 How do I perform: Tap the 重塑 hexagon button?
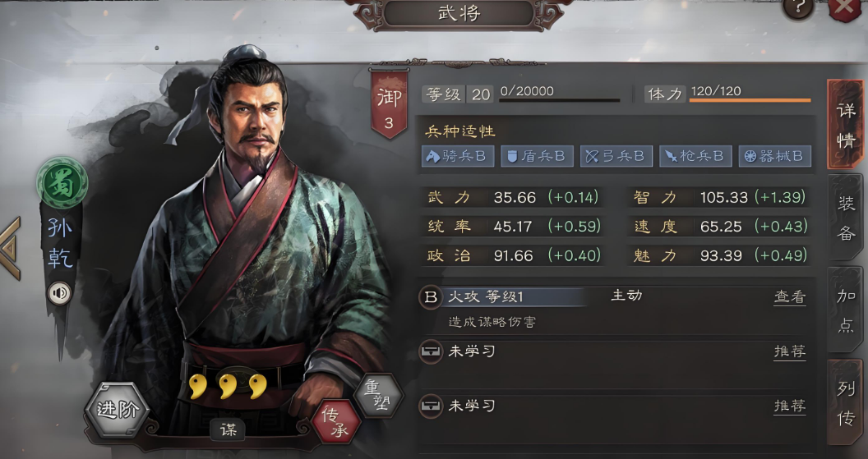coord(378,395)
